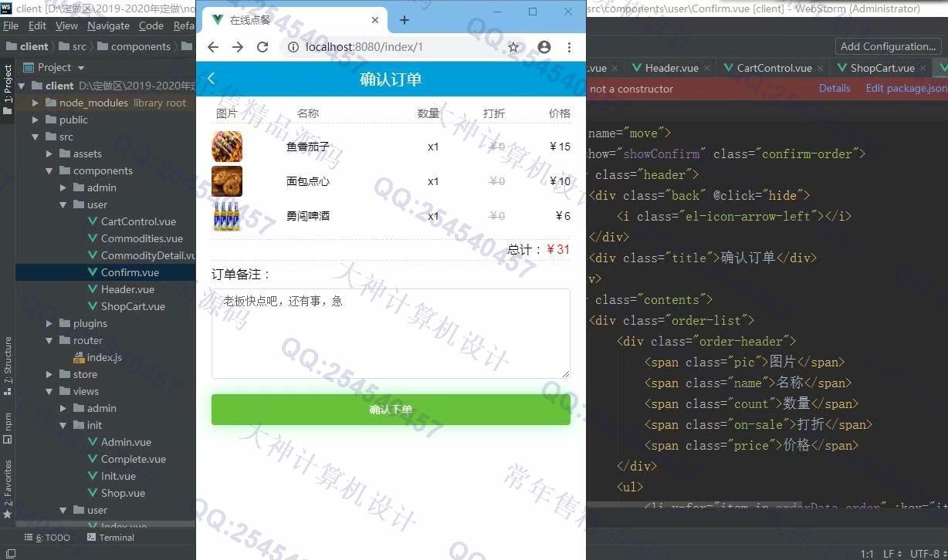Screen dimensions: 948x560
Task: Click Edit package.json link
Action: pyautogui.click(x=906, y=88)
